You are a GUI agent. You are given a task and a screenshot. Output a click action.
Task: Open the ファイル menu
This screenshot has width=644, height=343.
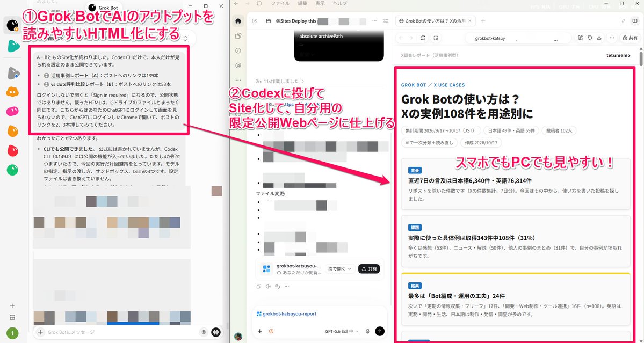tap(280, 3)
